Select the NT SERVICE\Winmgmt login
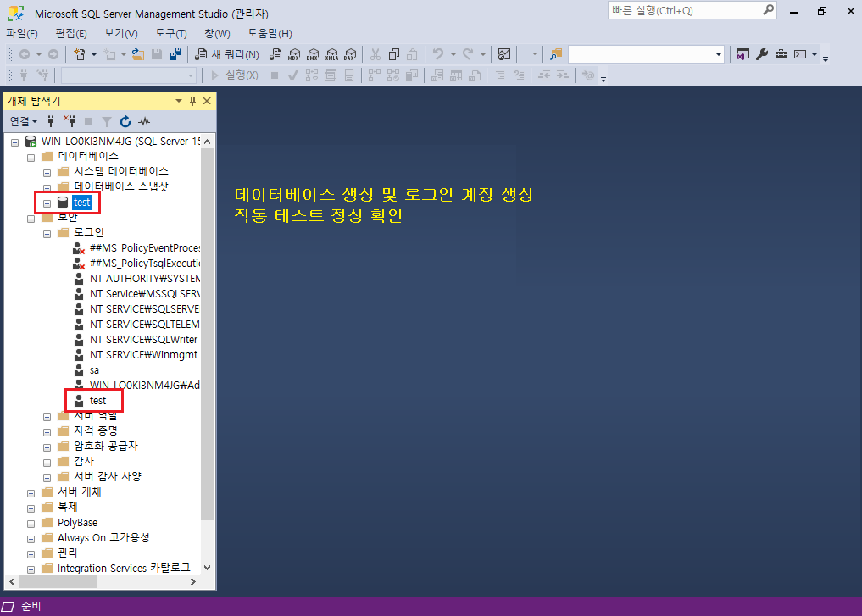 point(143,355)
